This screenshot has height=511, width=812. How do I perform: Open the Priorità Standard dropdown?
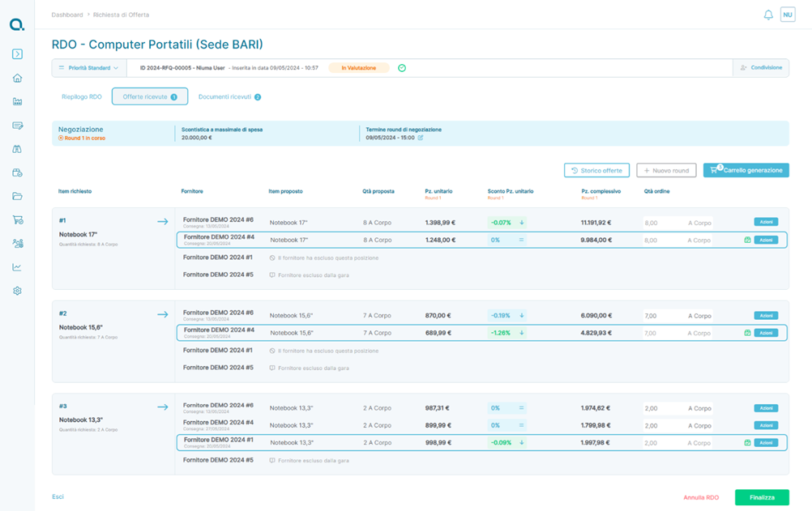point(89,68)
